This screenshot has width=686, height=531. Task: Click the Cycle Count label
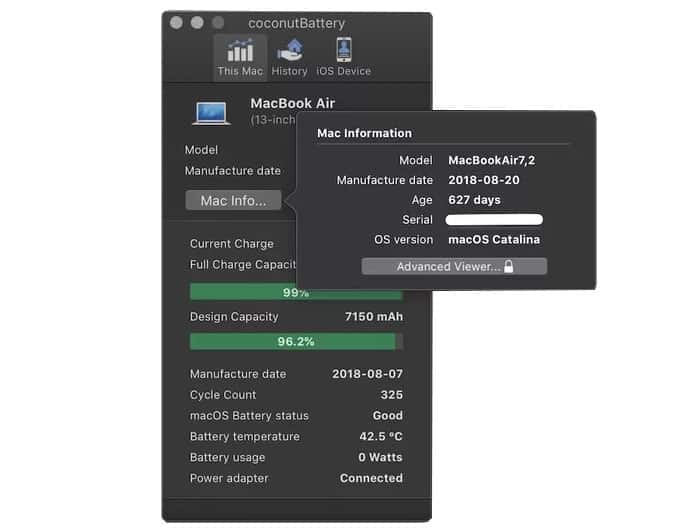[x=223, y=395]
